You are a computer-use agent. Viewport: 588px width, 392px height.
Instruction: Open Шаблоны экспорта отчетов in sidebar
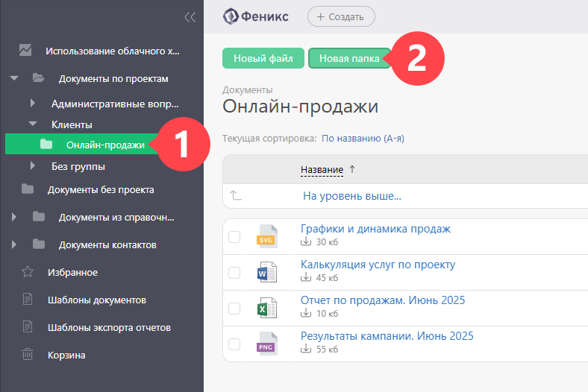click(x=109, y=328)
